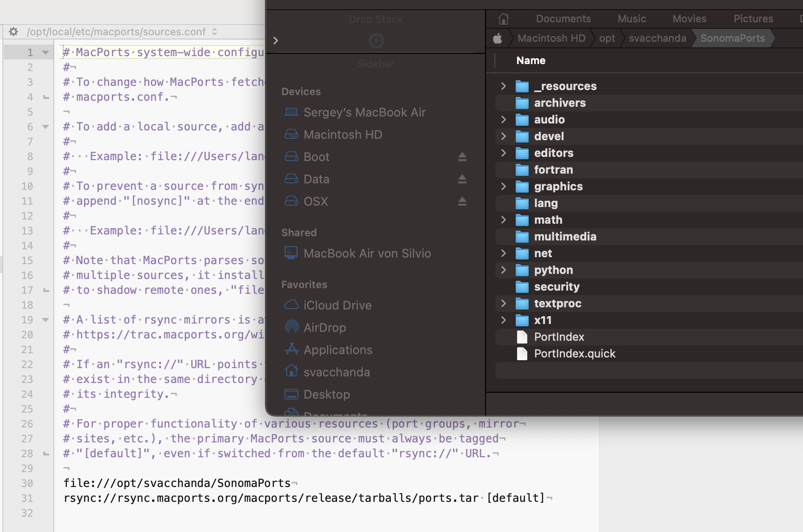
Task: Eject the OSX volume
Action: click(x=462, y=201)
